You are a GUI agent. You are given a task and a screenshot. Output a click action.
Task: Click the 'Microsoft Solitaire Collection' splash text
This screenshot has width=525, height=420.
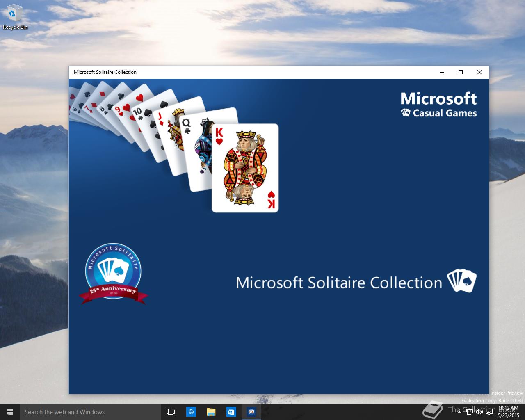coord(339,283)
